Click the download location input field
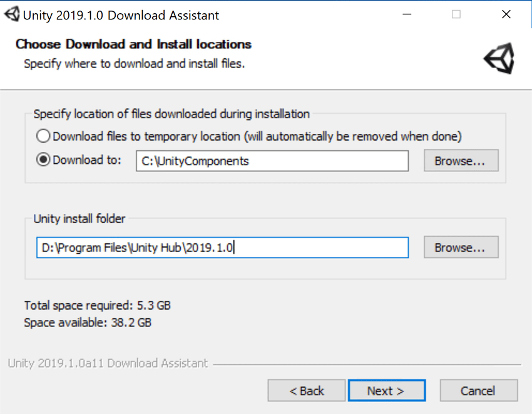 tap(272, 161)
